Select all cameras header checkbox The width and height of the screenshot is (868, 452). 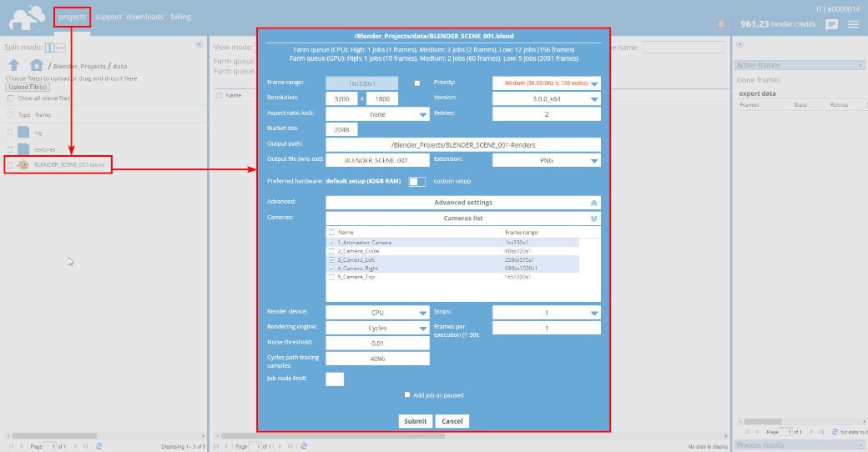coord(331,233)
